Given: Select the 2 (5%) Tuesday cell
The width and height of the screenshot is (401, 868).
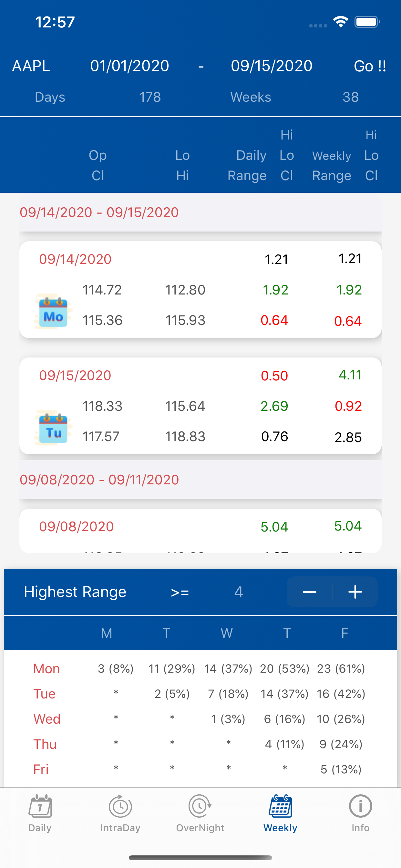Looking at the screenshot, I should point(172,694).
